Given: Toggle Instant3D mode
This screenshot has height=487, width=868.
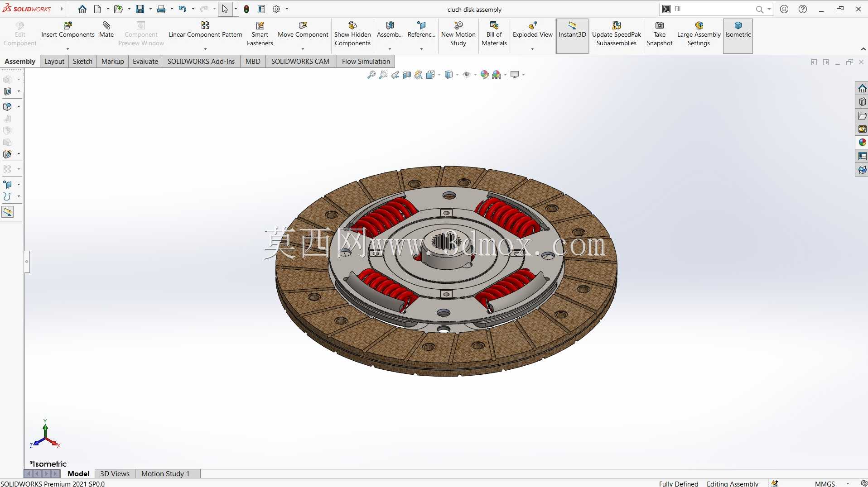Looking at the screenshot, I should tap(572, 36).
